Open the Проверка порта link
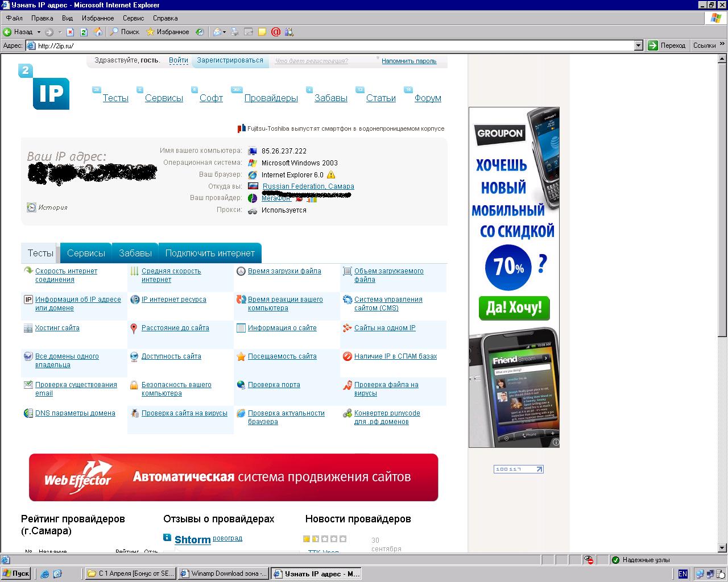The width and height of the screenshot is (728, 582). tap(274, 385)
